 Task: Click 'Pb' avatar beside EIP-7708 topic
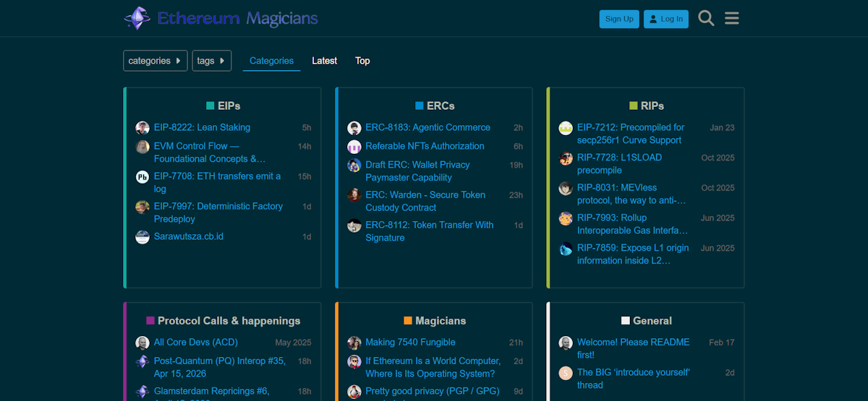142,177
